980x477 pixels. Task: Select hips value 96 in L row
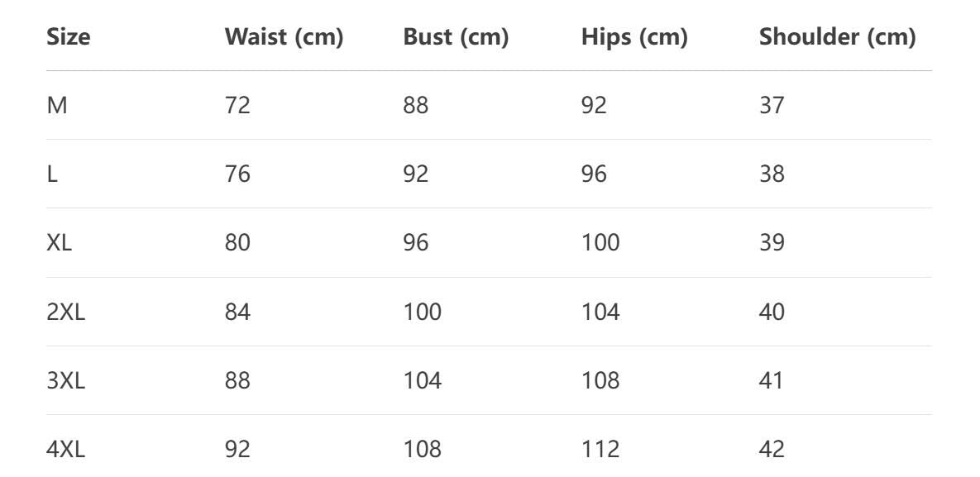pos(594,174)
